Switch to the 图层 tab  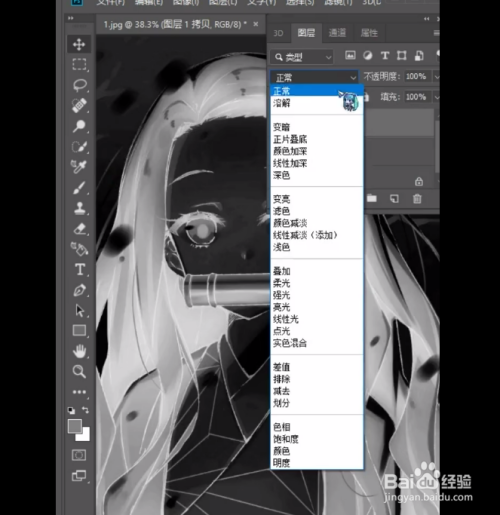306,33
